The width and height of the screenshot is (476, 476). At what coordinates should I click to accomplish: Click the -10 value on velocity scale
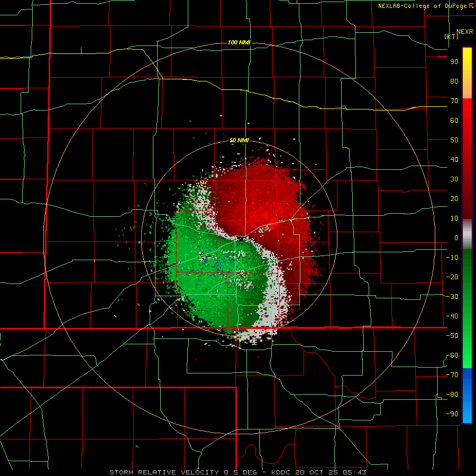(x=452, y=258)
